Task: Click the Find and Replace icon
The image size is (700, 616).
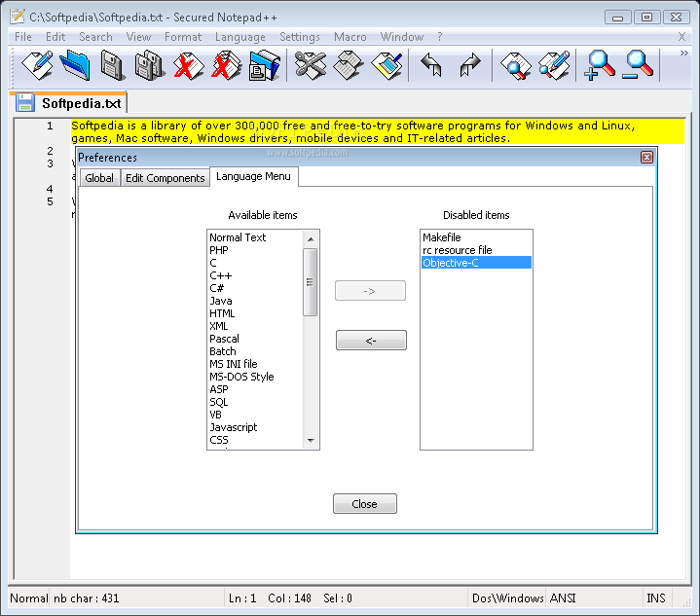Action: click(554, 65)
